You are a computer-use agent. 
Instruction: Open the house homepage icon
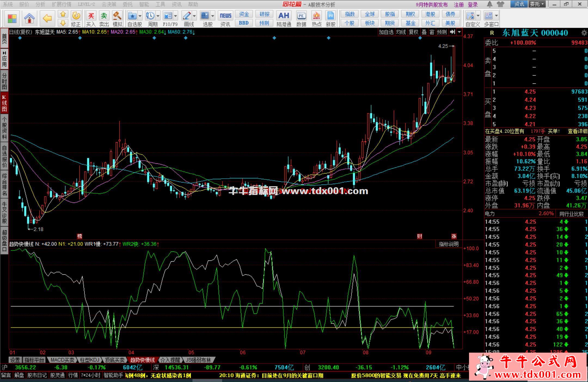(29, 18)
